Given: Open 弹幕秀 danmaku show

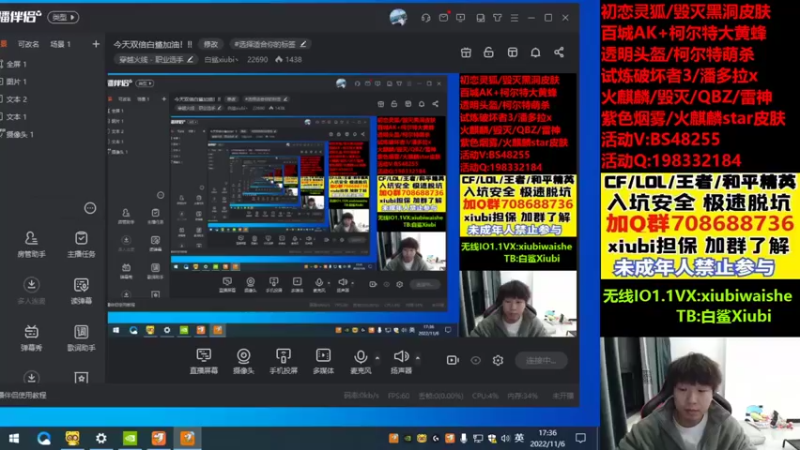Looking at the screenshot, I should 31,338.
